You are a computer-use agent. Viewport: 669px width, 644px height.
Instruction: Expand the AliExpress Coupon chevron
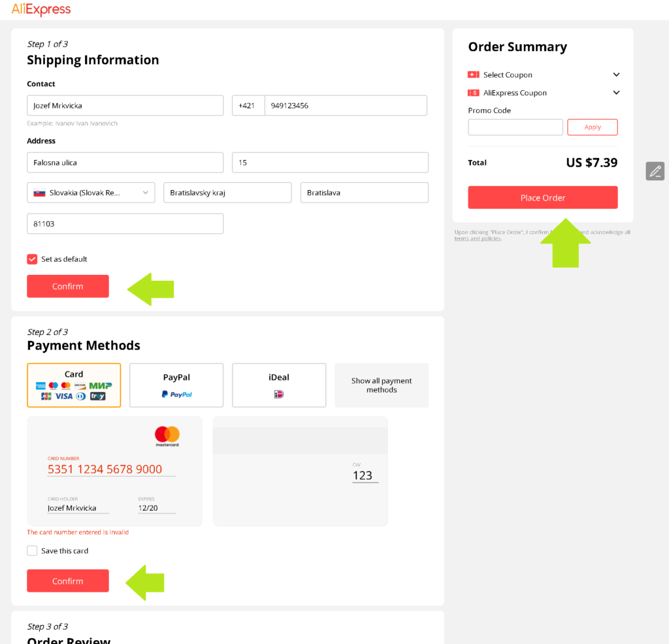click(x=616, y=93)
